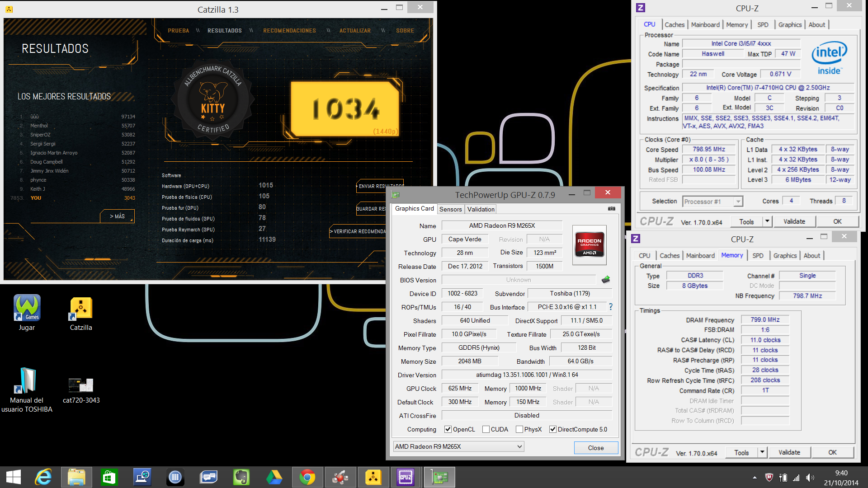
Task: Click the volume speaker tray icon
Action: point(810,478)
